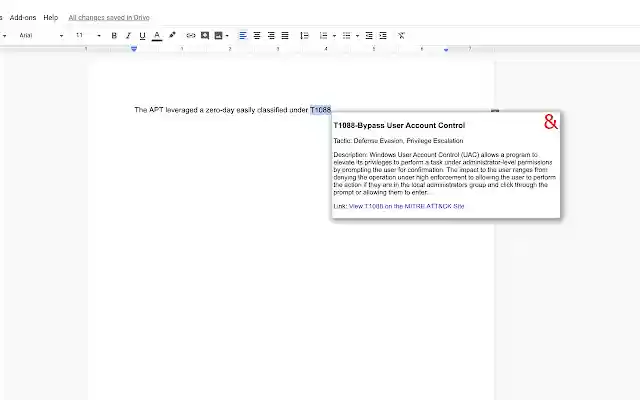This screenshot has height=400, width=640.
Task: Click the Tactic line in the popup
Action: pos(398,141)
